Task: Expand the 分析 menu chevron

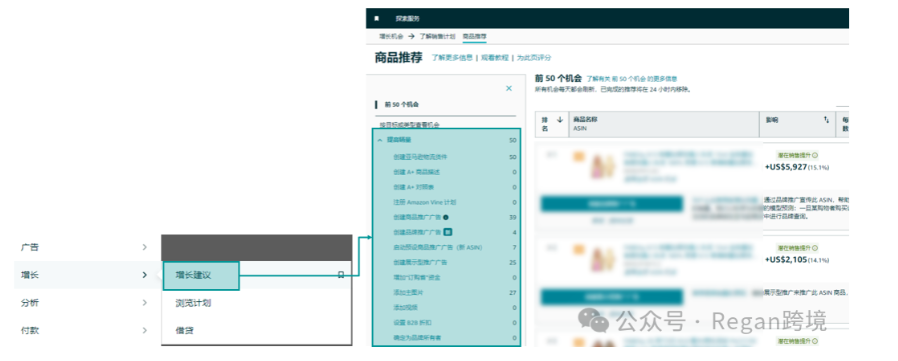Action: click(144, 303)
